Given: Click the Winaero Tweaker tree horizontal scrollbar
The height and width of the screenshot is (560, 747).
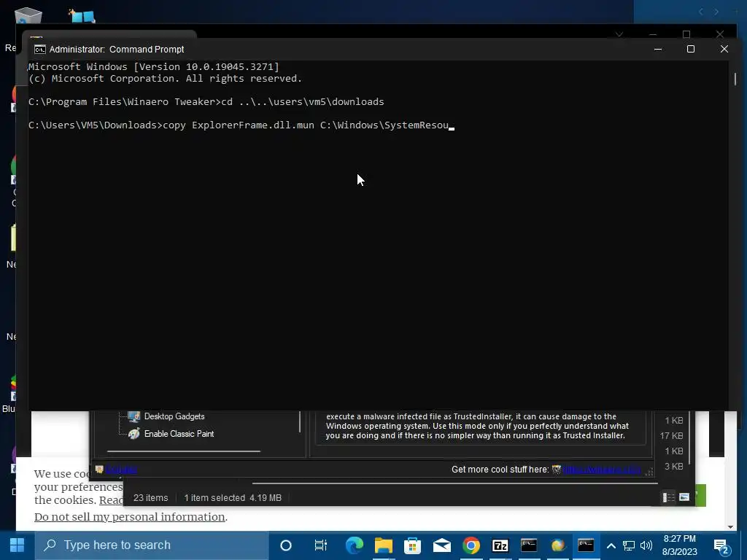Looking at the screenshot, I should click(x=183, y=451).
